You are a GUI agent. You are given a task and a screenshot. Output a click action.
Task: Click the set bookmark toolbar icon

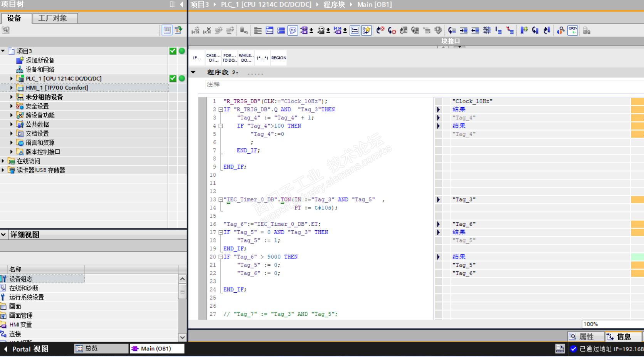coord(524,30)
